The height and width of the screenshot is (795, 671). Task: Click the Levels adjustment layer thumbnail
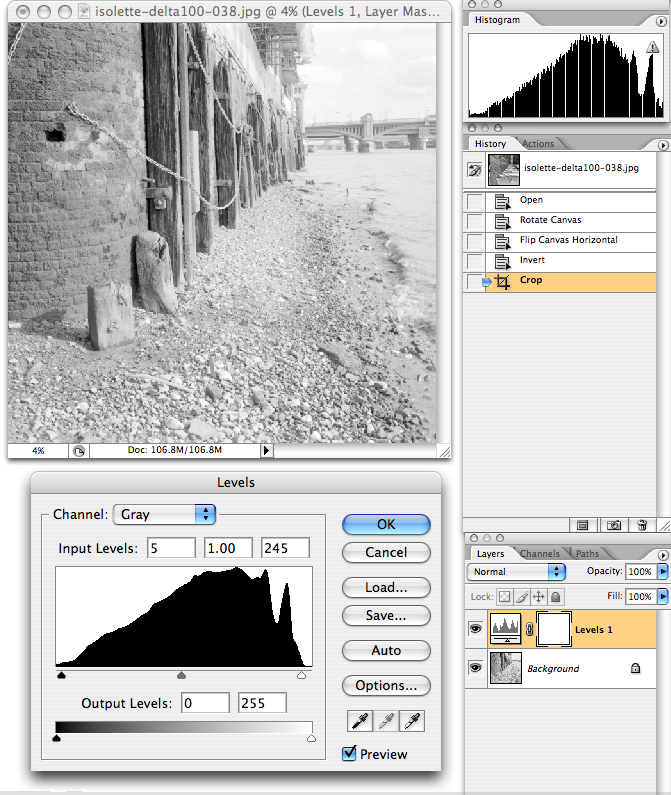tap(505, 629)
